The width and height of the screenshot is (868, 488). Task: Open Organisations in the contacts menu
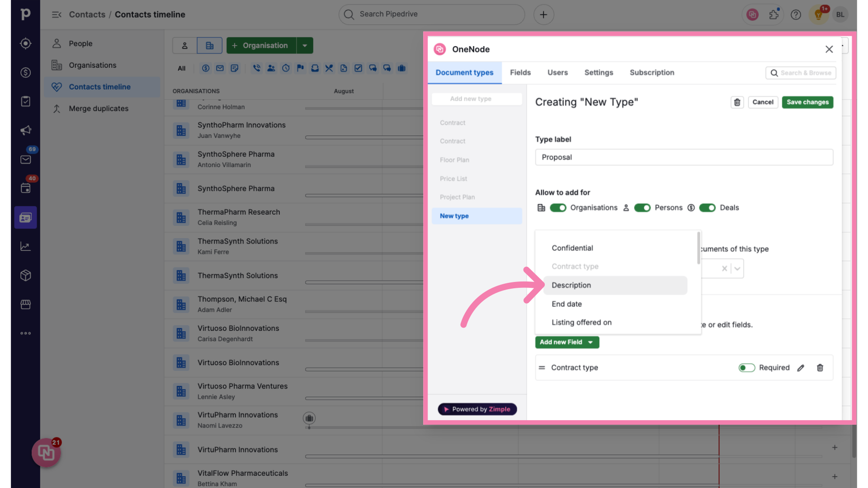[102, 65]
